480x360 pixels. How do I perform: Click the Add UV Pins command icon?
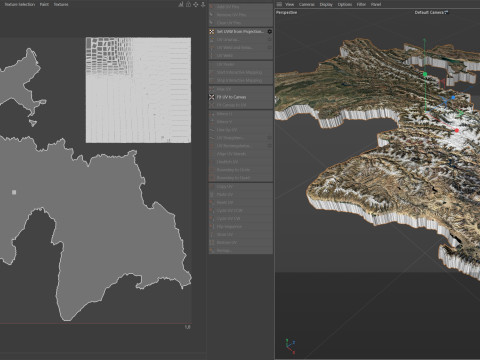[211, 7]
